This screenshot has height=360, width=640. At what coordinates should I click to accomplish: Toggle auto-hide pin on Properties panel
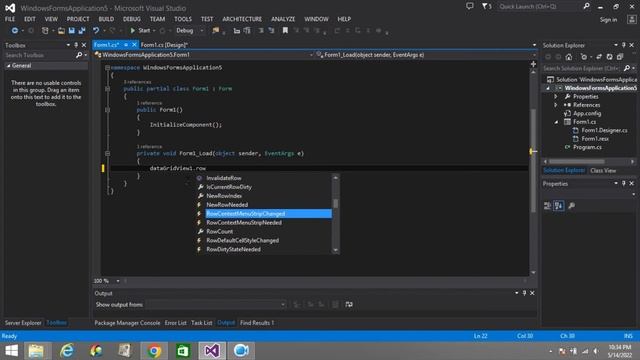pos(624,184)
